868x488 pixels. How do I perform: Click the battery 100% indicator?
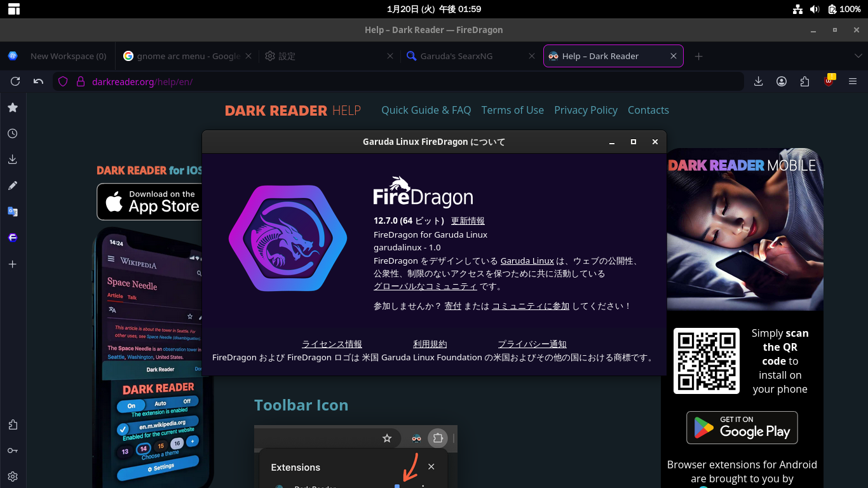[844, 9]
